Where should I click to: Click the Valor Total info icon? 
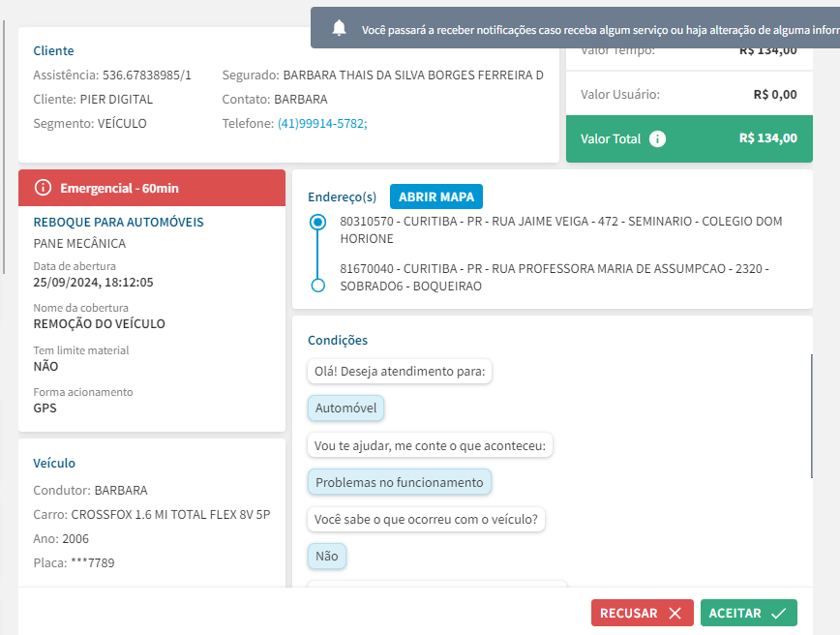point(657,138)
